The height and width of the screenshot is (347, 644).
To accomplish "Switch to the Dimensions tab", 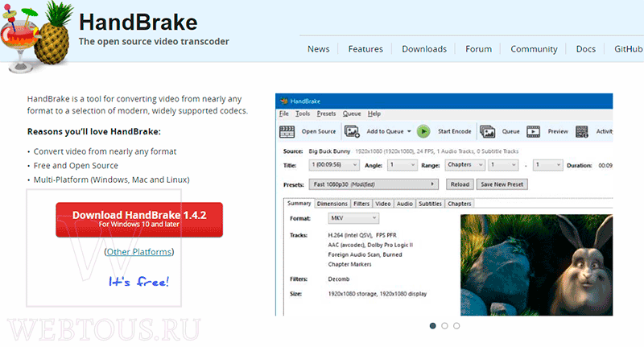I will [332, 204].
